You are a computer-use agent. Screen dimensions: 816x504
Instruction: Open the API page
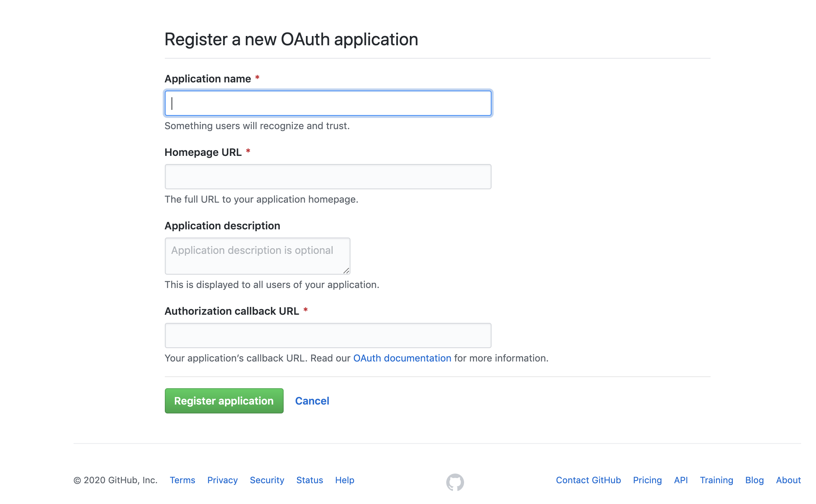[680, 480]
